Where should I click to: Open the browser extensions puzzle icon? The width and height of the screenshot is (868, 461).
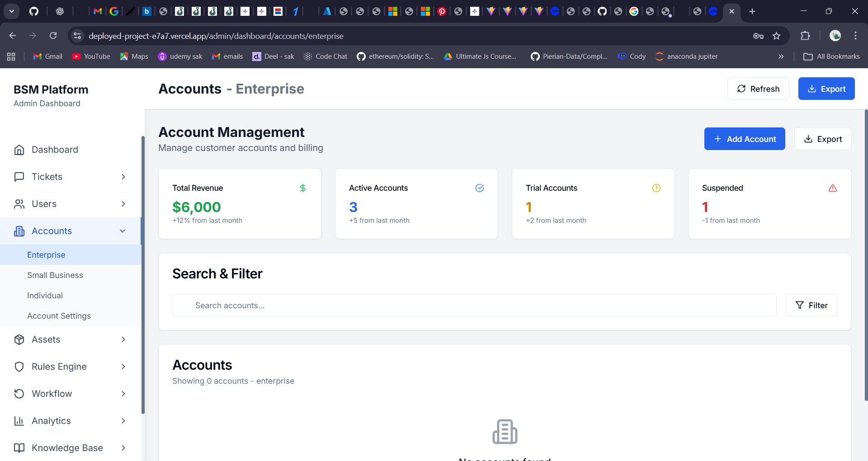805,36
